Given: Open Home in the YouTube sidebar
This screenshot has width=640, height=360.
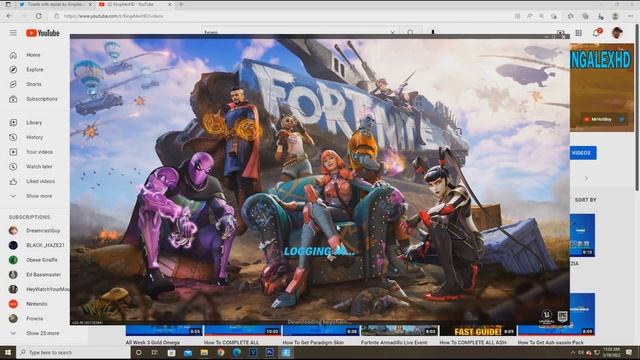Looking at the screenshot, I should pos(33,55).
